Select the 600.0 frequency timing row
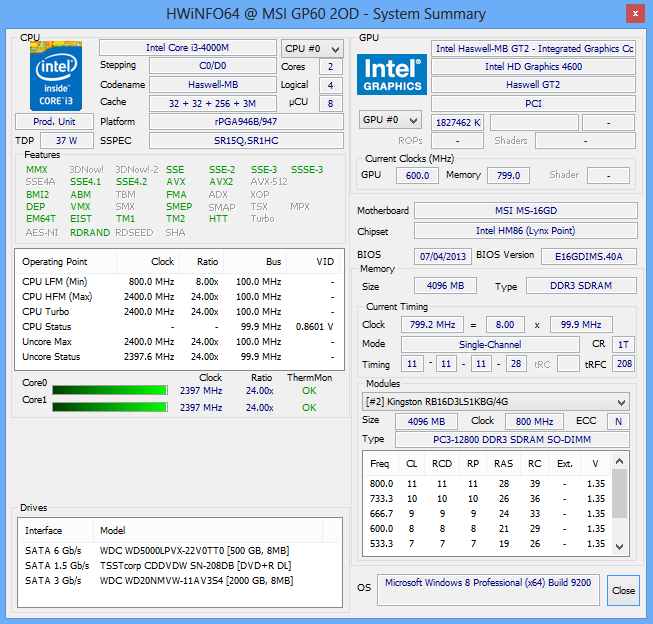Screen dimensions: 653x624 click(x=487, y=529)
